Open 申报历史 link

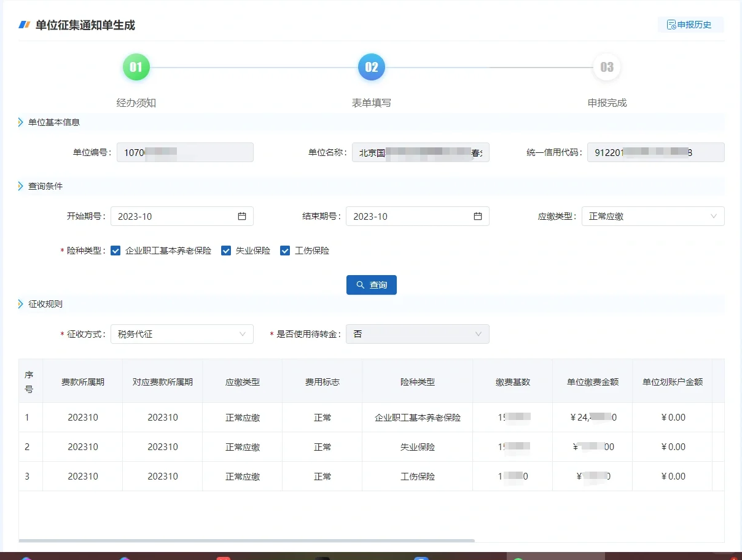pyautogui.click(x=690, y=25)
